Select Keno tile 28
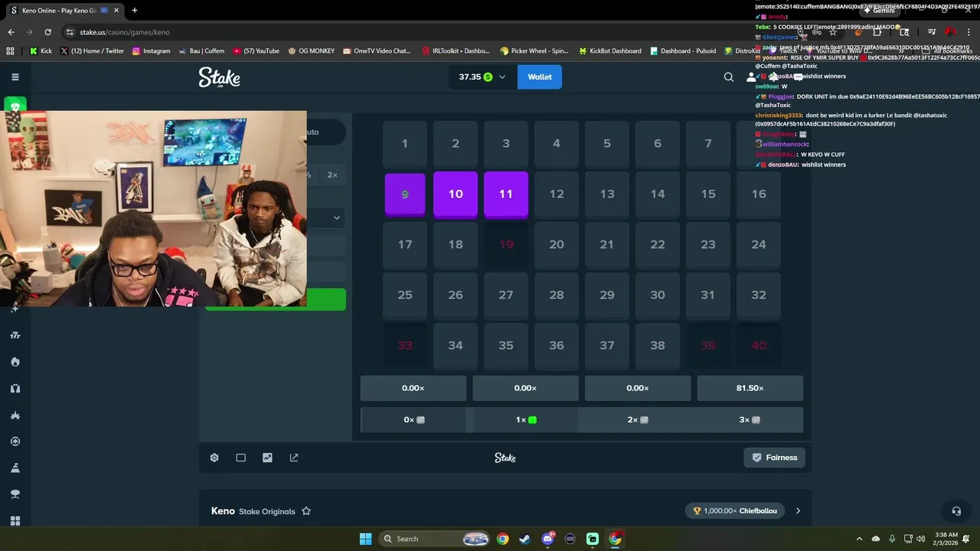 [x=557, y=295]
